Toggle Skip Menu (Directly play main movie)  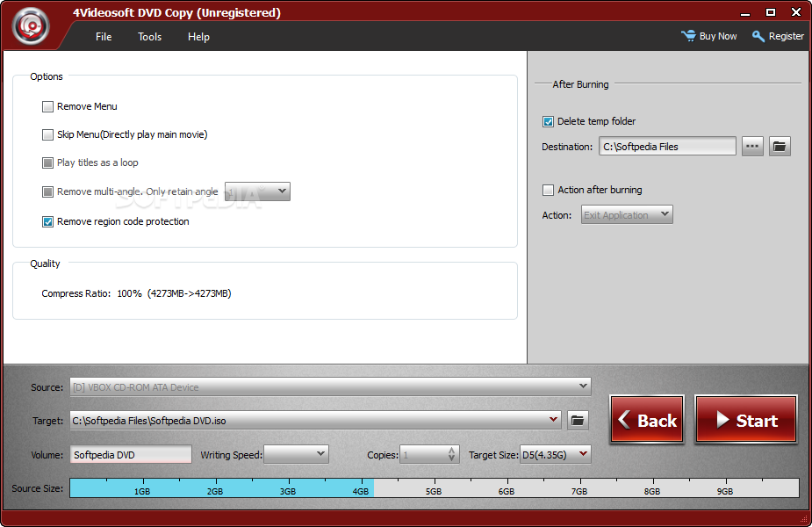pos(47,134)
